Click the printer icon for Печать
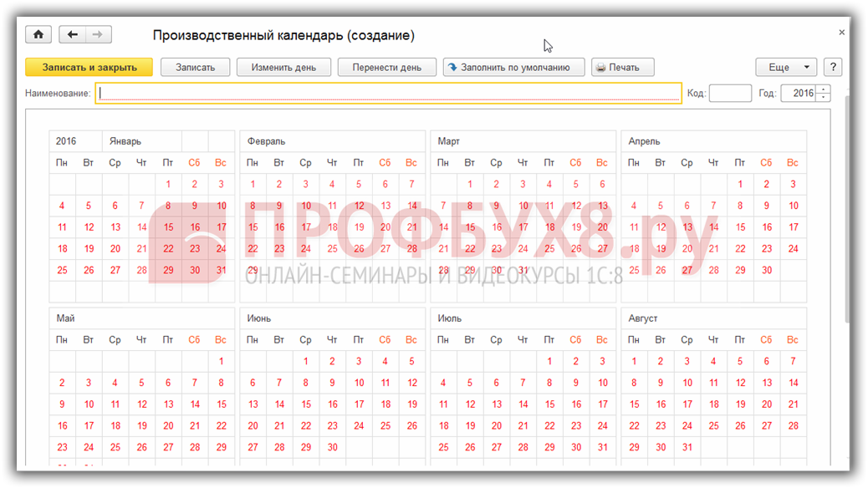868x488 pixels. 600,68
